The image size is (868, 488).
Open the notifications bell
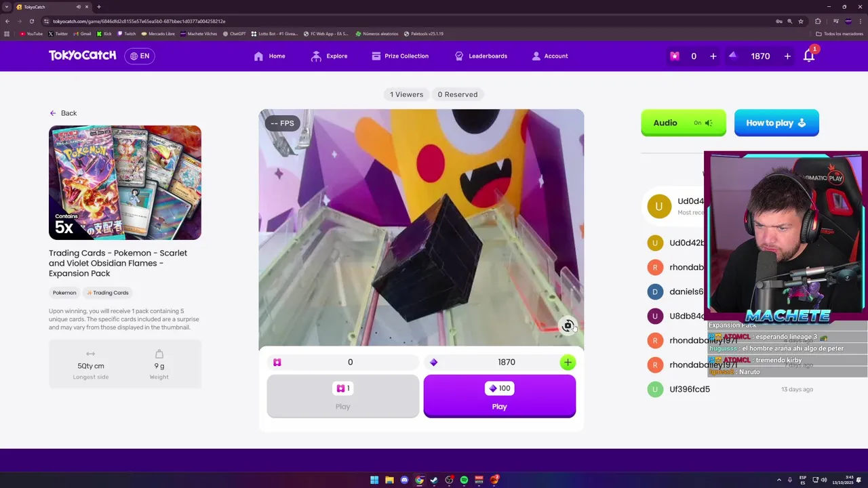point(809,56)
